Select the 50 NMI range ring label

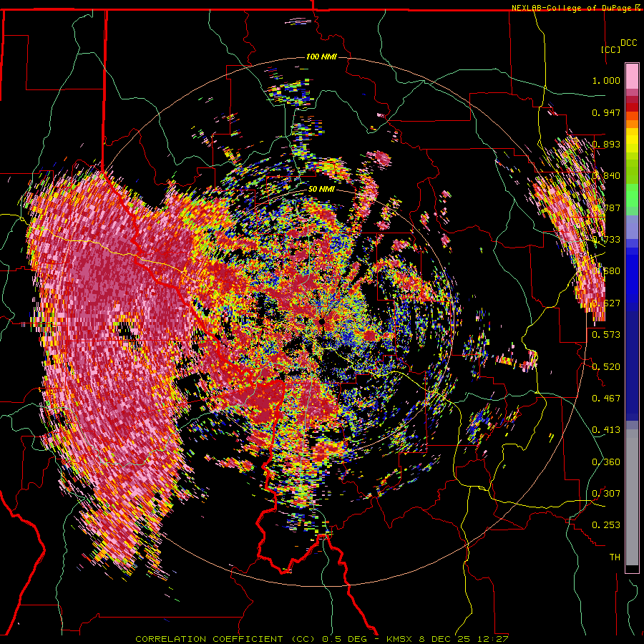pos(321,190)
